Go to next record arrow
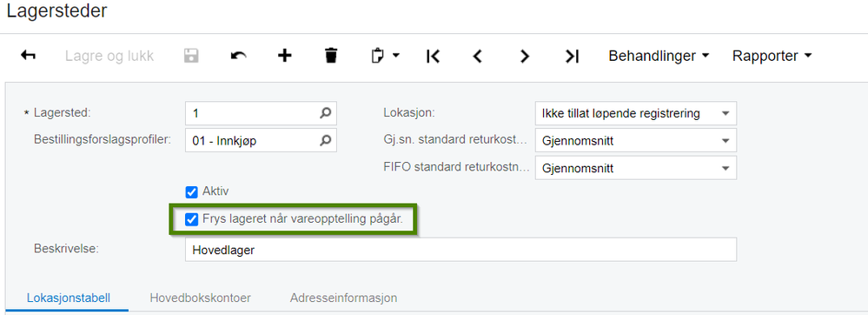The image size is (868, 315). [525, 56]
